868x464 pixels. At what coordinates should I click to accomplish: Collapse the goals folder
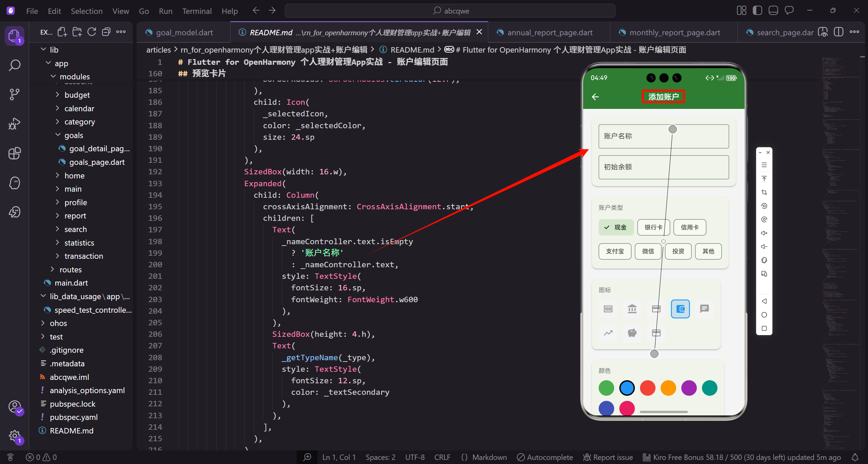point(74,135)
